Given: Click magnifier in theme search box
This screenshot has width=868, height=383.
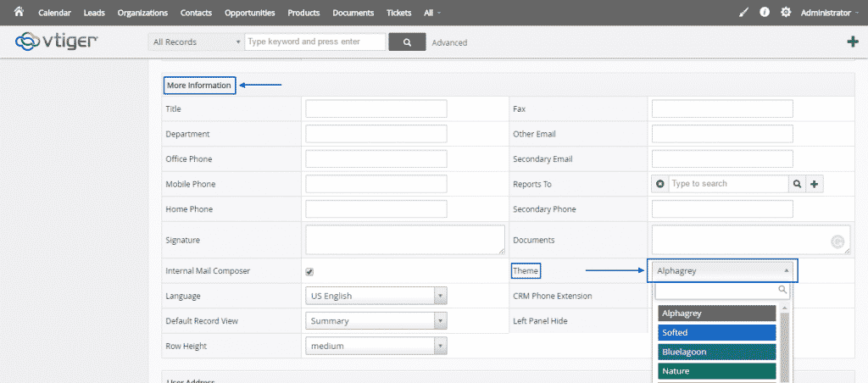Looking at the screenshot, I should pos(782,290).
